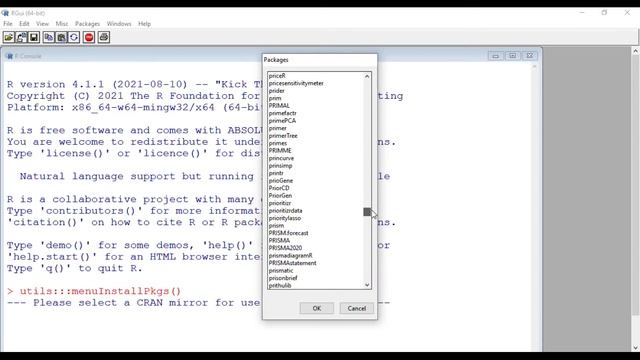
Task: Open the Edit menu
Action: pyautogui.click(x=24, y=24)
